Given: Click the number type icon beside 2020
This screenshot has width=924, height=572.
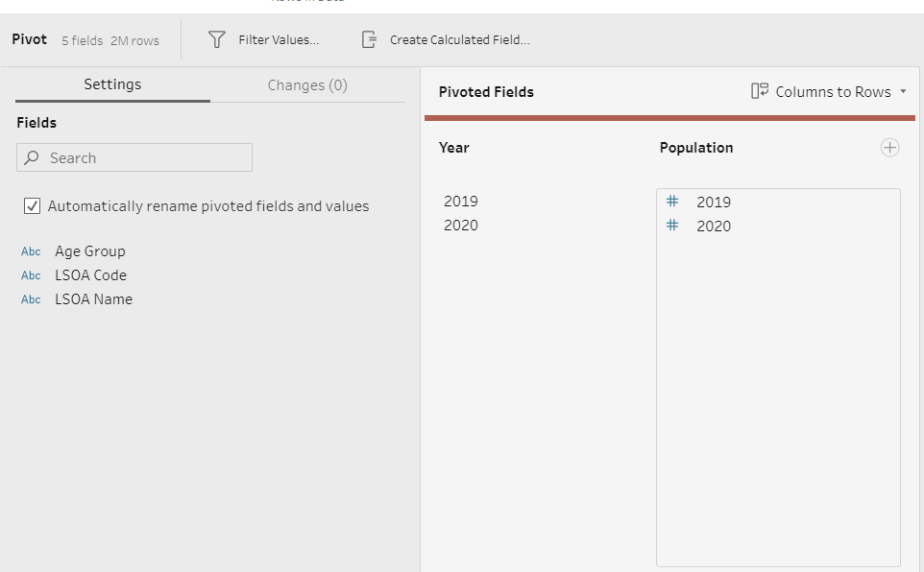Looking at the screenshot, I should click(x=672, y=226).
